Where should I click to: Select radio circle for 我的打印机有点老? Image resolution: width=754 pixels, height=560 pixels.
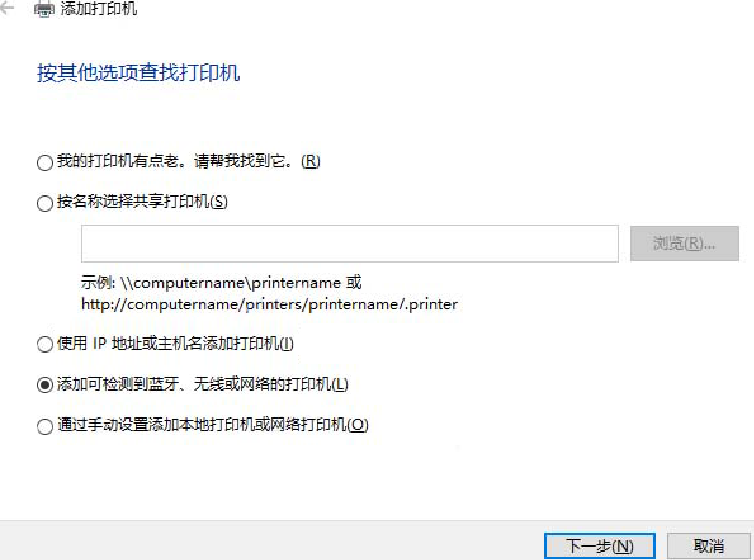pyautogui.click(x=45, y=162)
